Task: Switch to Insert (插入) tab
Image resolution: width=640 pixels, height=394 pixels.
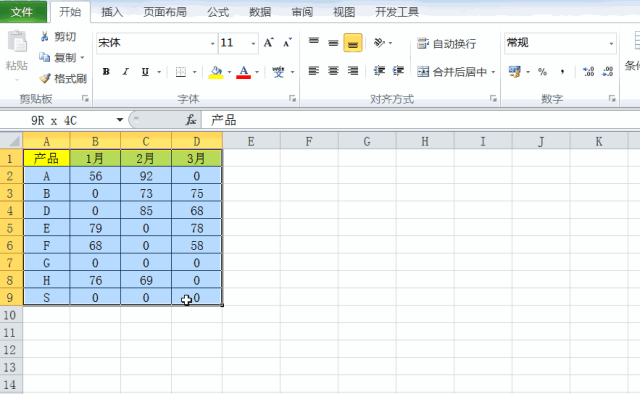Action: tap(112, 12)
